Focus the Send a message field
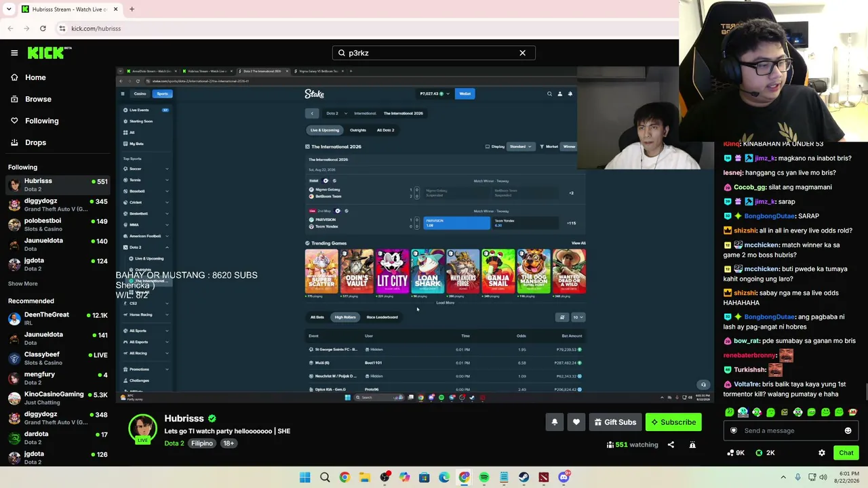Image resolution: width=868 pixels, height=488 pixels. (x=790, y=430)
